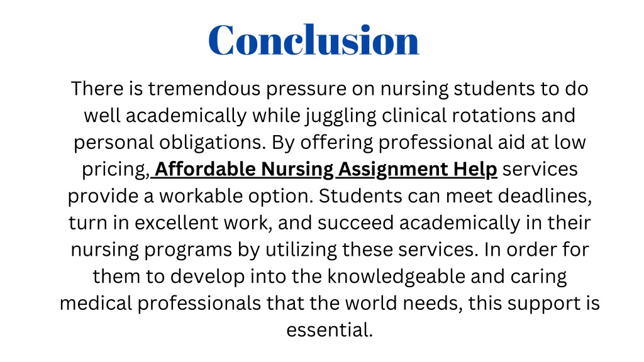This screenshot has height=362, width=644.
Task: Place cursor on the word 'juggling'
Action: point(340,116)
